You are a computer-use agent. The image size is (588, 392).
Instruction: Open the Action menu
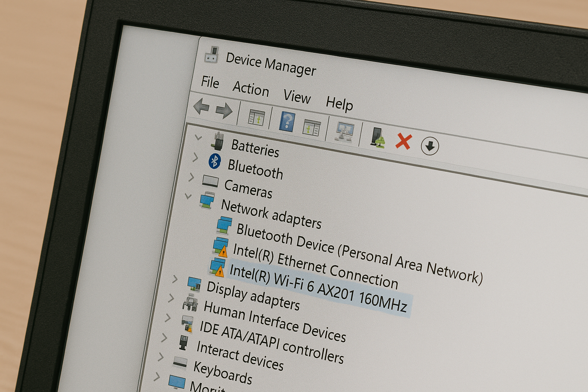click(251, 88)
